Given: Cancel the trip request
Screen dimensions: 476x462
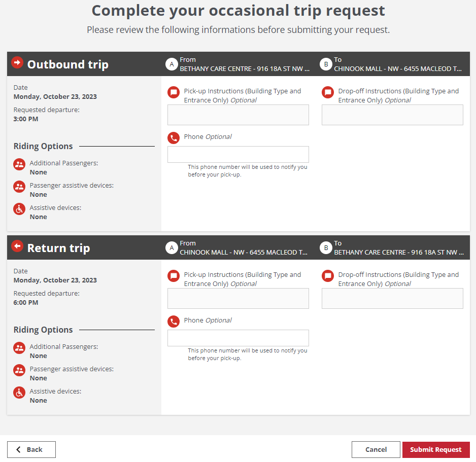Looking at the screenshot, I should (x=376, y=450).
